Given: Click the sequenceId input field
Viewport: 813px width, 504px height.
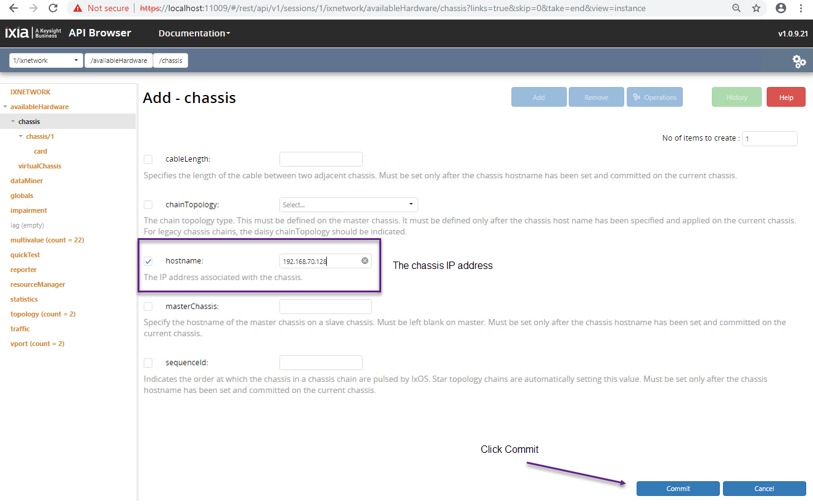Looking at the screenshot, I should point(321,363).
